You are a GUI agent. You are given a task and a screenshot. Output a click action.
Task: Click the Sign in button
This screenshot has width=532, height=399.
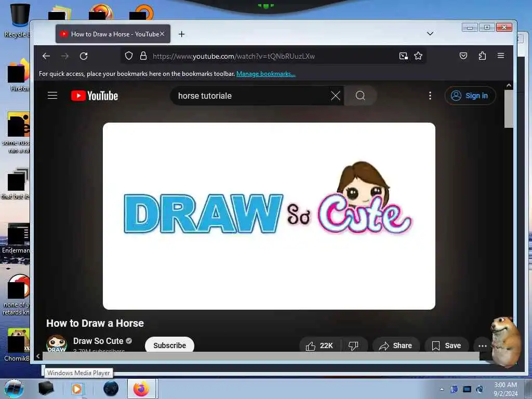coord(470,96)
